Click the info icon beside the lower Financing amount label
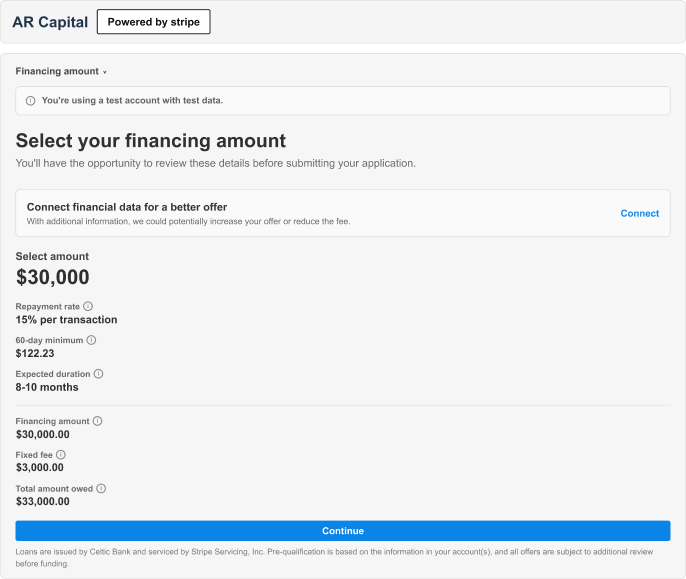The height and width of the screenshot is (579, 686). (97, 421)
